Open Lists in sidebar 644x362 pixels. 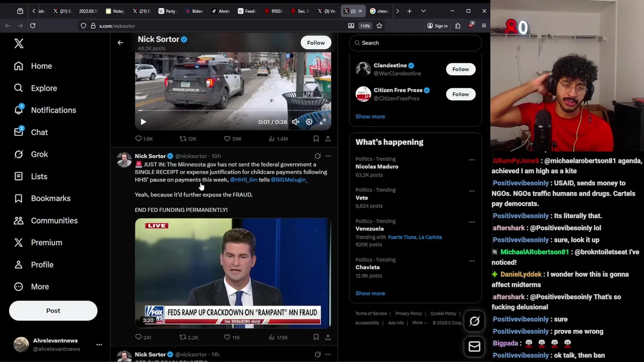click(31, 176)
